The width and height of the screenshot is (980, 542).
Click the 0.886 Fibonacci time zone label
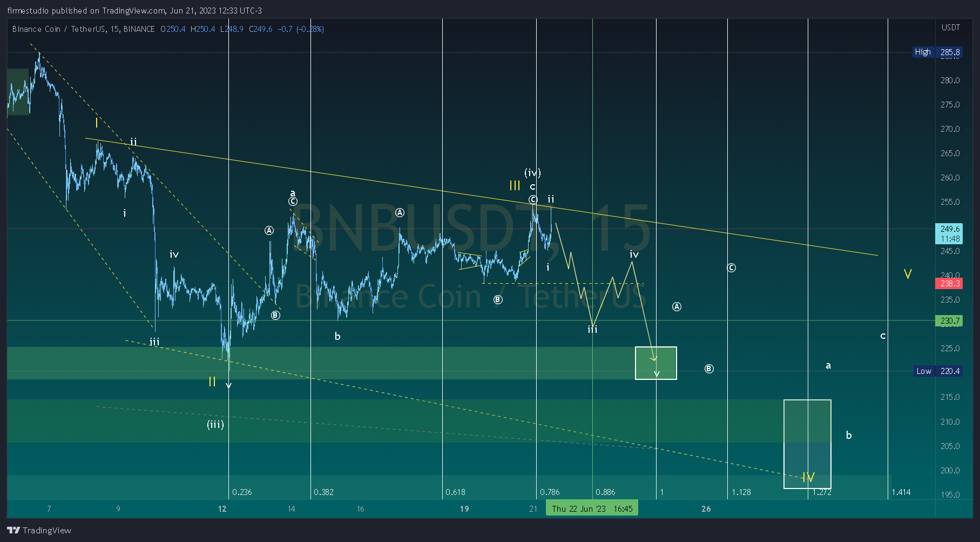coord(605,492)
